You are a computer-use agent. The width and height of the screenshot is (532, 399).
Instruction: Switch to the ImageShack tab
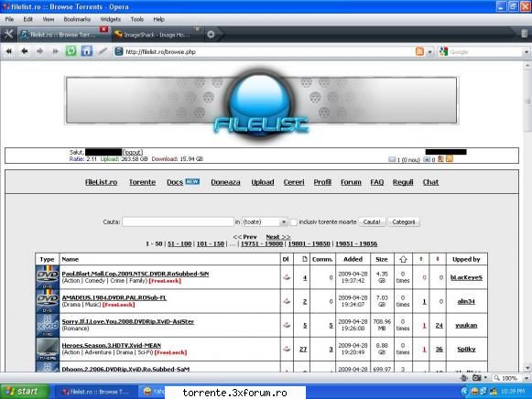157,35
